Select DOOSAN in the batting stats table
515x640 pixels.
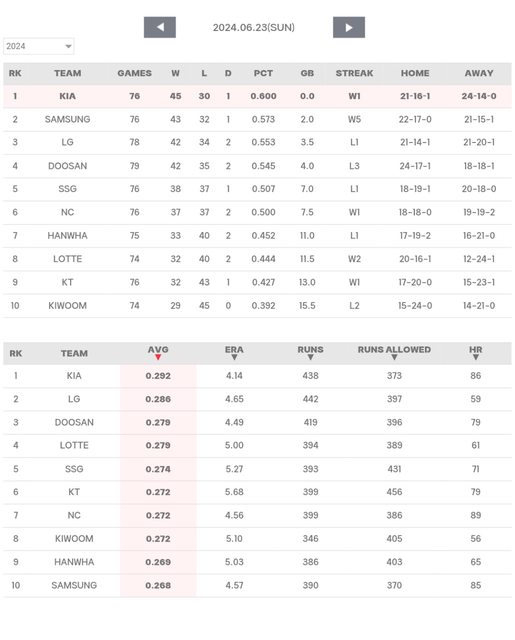coord(74,422)
